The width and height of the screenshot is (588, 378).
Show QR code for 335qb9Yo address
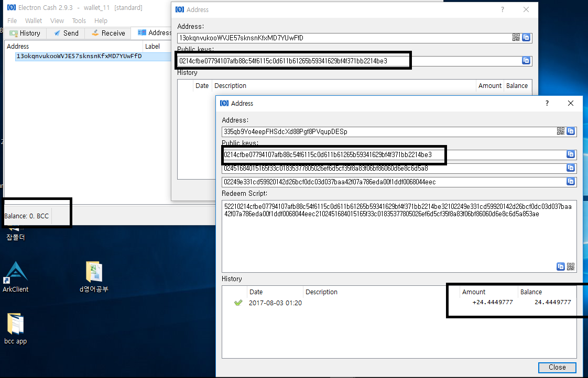[x=561, y=131]
